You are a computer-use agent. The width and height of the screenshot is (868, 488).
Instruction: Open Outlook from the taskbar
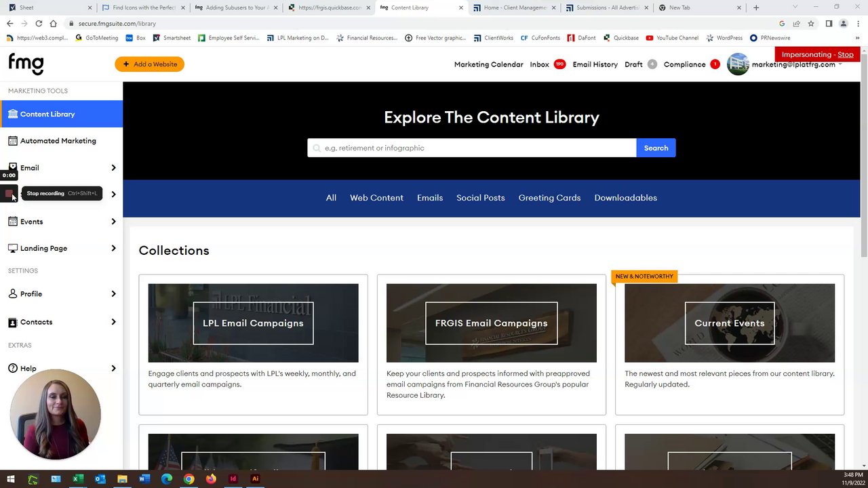point(100,479)
